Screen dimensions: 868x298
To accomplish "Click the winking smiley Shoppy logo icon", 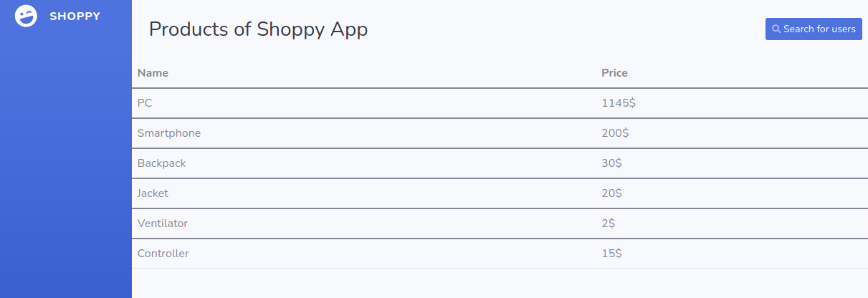I will (26, 16).
